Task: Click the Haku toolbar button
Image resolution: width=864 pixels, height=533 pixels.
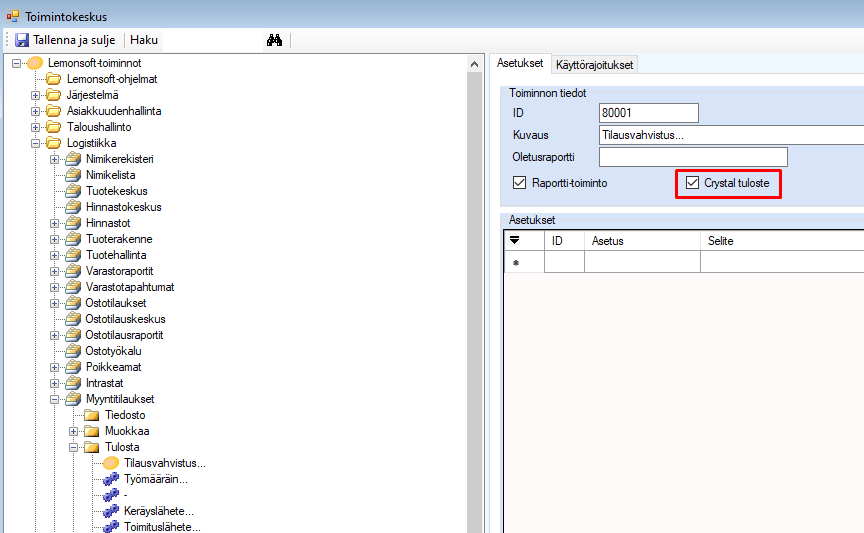Action: pyautogui.click(x=144, y=41)
